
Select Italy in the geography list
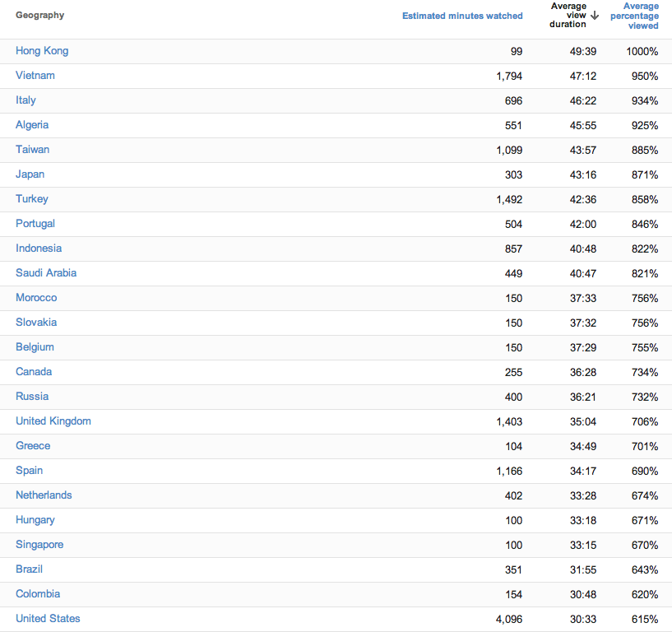coord(25,100)
